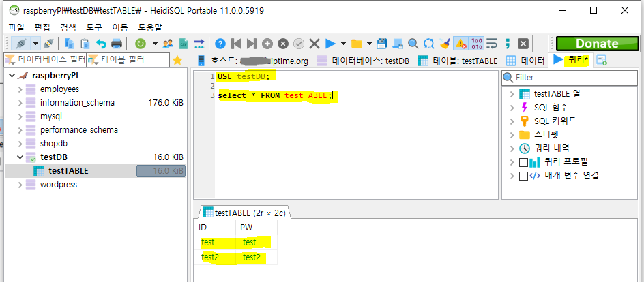The image size is (644, 282).
Task: Click the Copy icon in toolbar
Action: [70, 43]
